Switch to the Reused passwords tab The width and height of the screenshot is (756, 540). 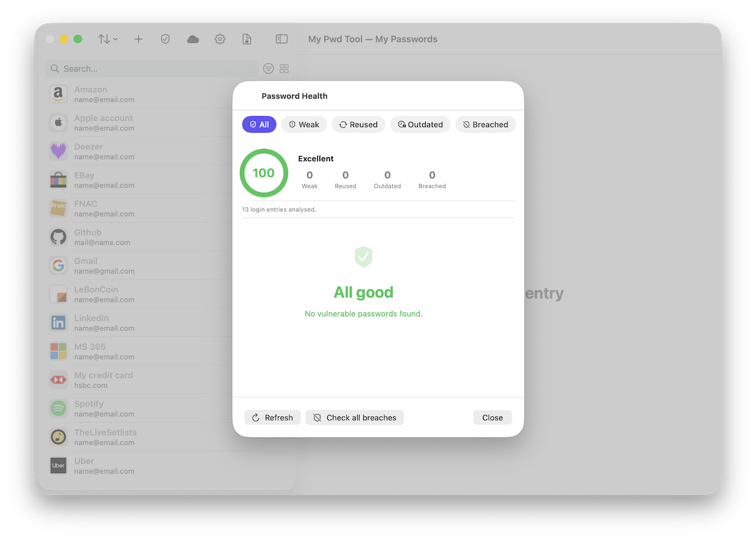pos(358,125)
